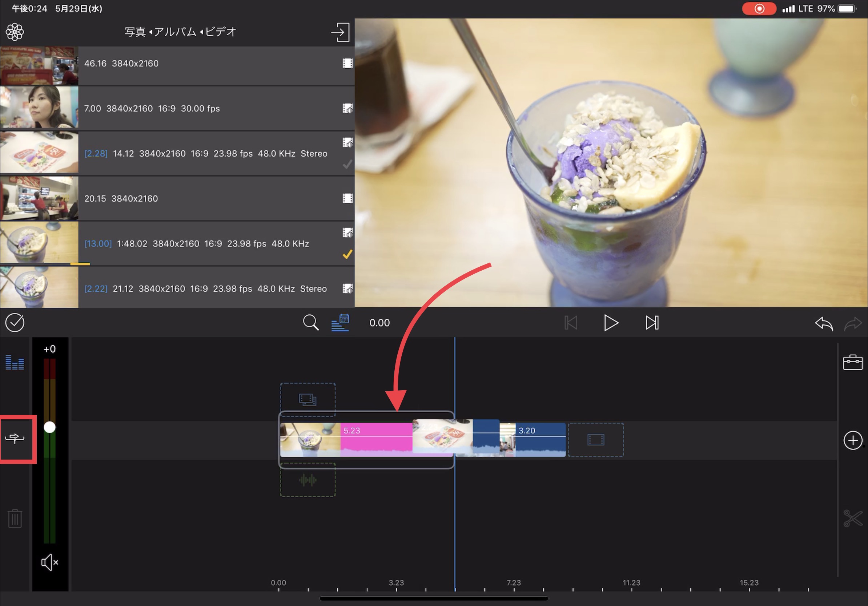Tap the done checkmark circle button
This screenshot has height=606, width=868.
(15, 323)
